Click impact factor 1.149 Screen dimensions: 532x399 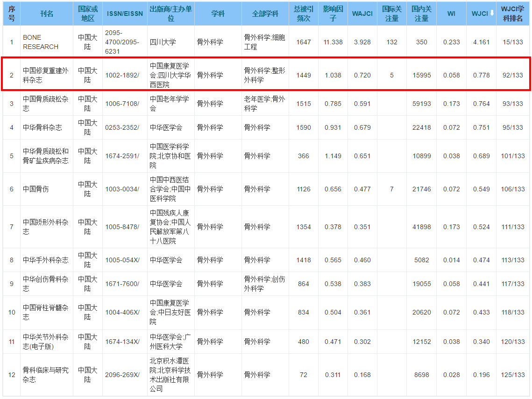[333, 156]
